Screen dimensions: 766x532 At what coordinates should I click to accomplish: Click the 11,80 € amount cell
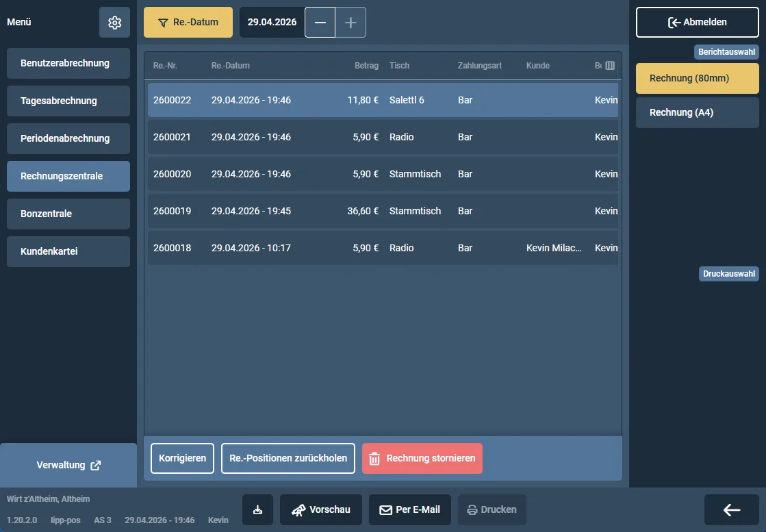click(x=363, y=100)
